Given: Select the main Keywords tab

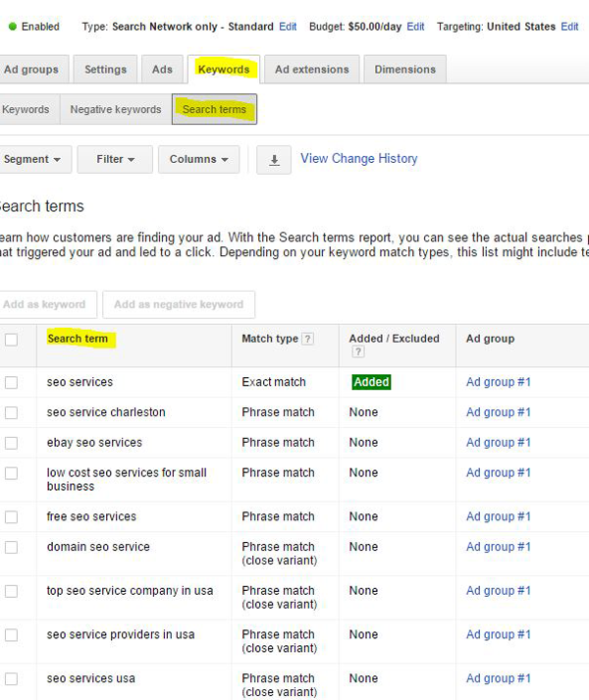Looking at the screenshot, I should [x=224, y=70].
